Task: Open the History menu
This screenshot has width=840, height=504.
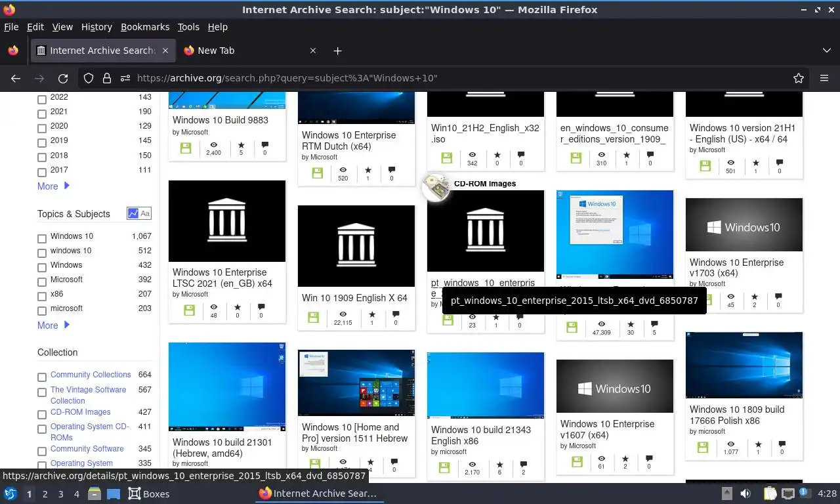Action: pyautogui.click(x=96, y=27)
